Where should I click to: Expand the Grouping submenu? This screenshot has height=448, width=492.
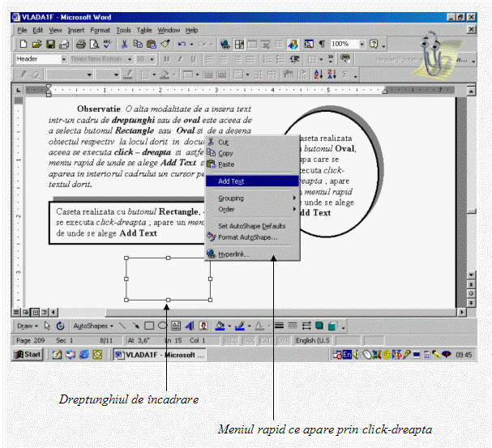[x=252, y=198]
